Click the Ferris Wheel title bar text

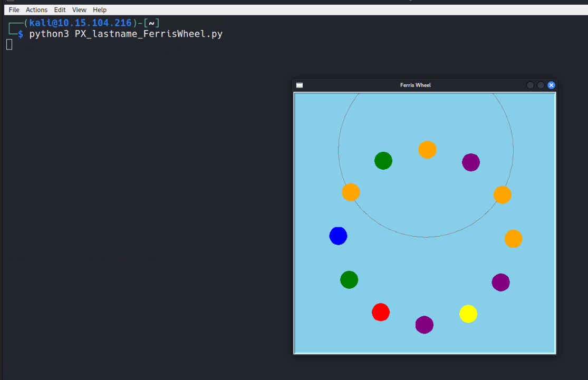coord(416,85)
